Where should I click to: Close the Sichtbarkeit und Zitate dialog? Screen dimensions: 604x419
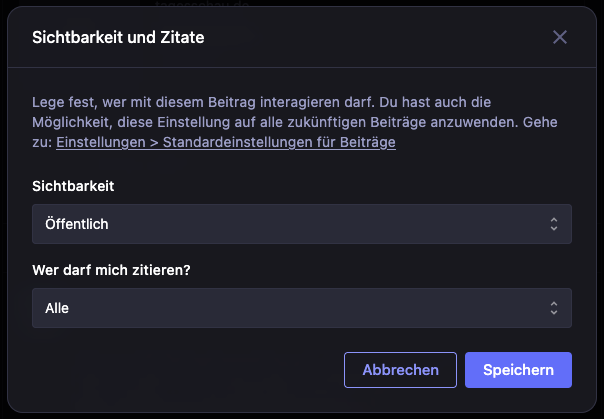[x=560, y=37]
